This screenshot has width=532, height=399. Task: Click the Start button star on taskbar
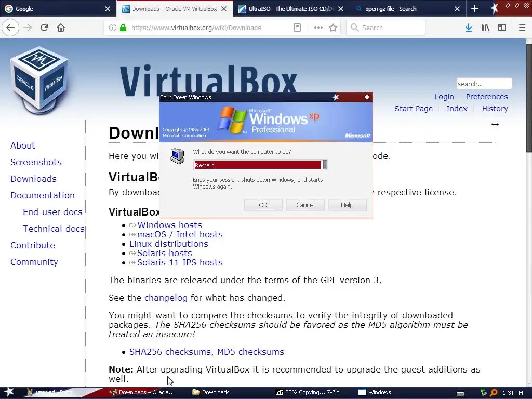click(9, 392)
